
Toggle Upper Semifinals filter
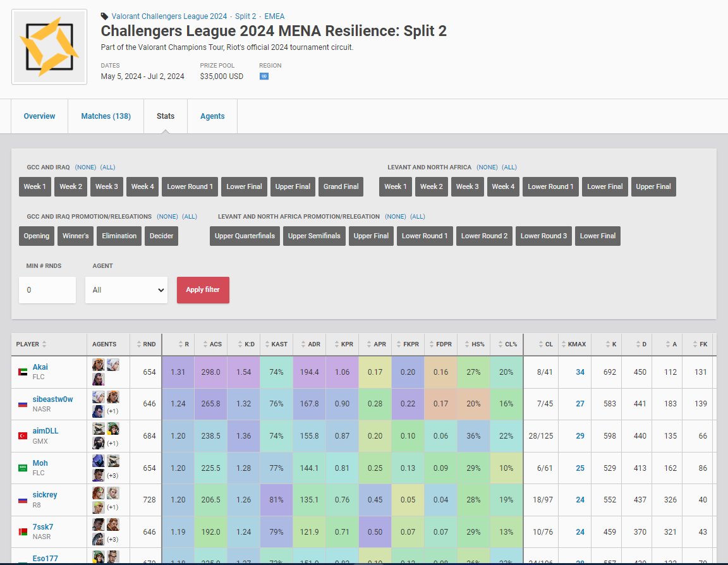[x=314, y=236]
